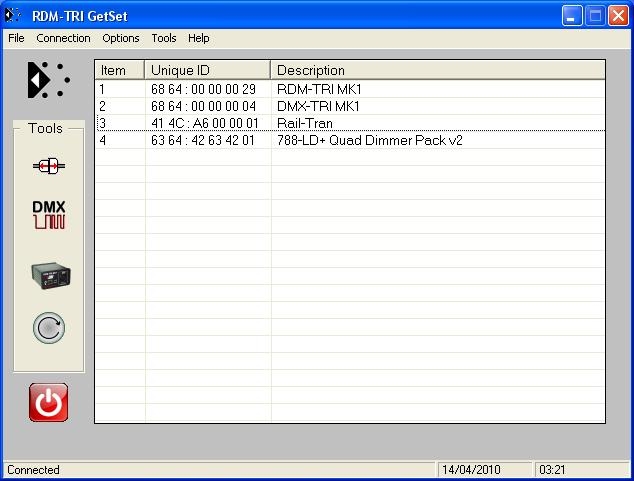Click the connector discovery tool icon
634x481 pixels.
(49, 166)
